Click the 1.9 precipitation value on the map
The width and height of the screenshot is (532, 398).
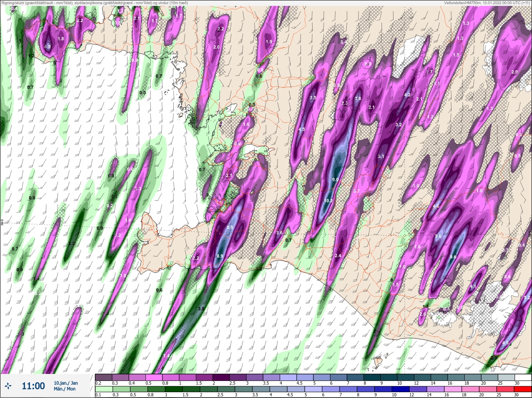pos(269,42)
